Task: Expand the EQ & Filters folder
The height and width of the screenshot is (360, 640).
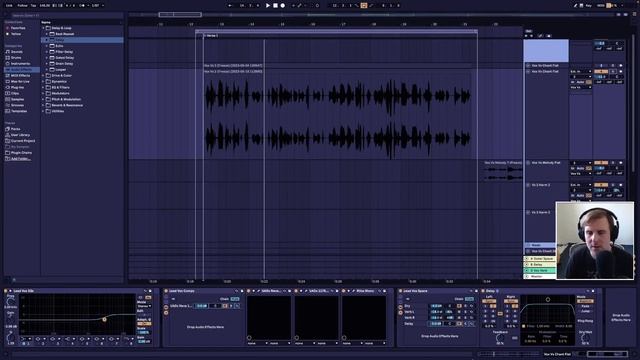Action: coord(43,87)
